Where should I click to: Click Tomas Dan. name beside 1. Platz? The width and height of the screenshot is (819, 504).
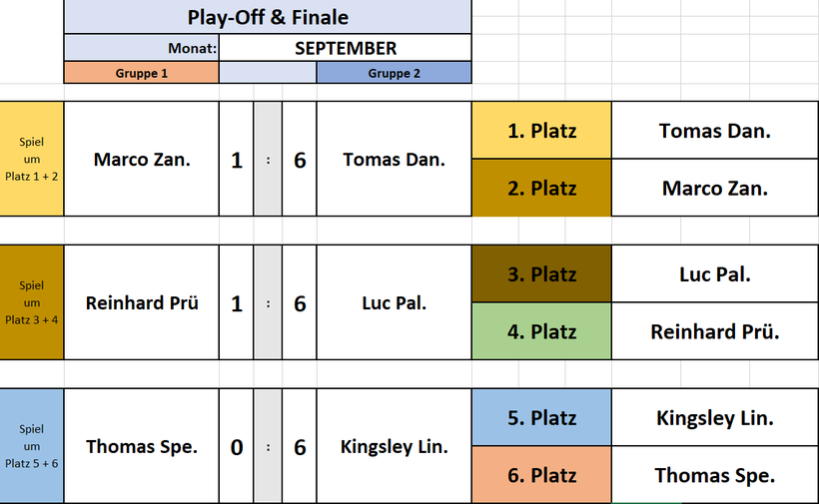(x=714, y=131)
